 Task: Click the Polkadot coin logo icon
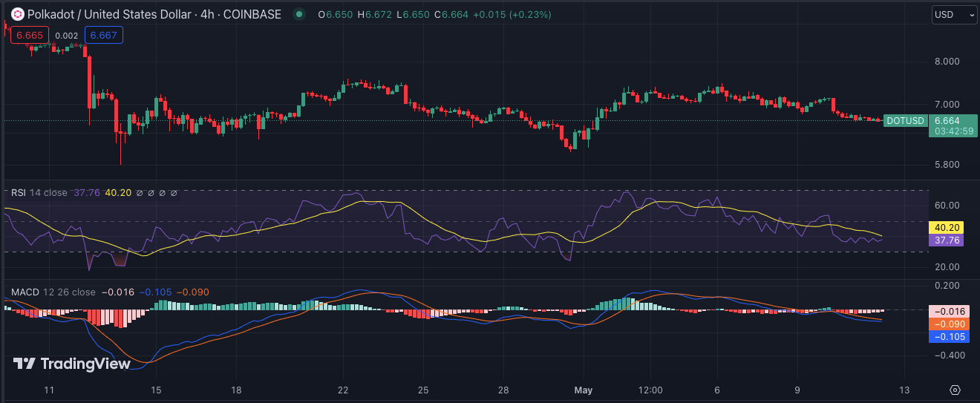click(17, 14)
